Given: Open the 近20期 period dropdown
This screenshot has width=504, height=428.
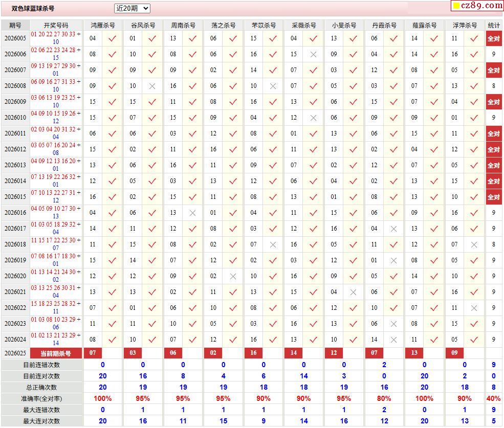Looking at the screenshot, I should pos(132,8).
